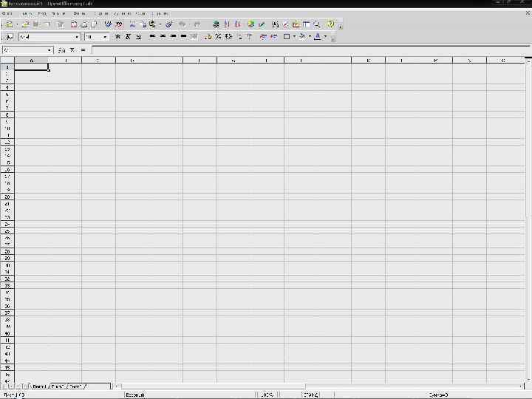
Task: Toggle AutoSpellcheck on the toolbar
Action: (x=119, y=24)
